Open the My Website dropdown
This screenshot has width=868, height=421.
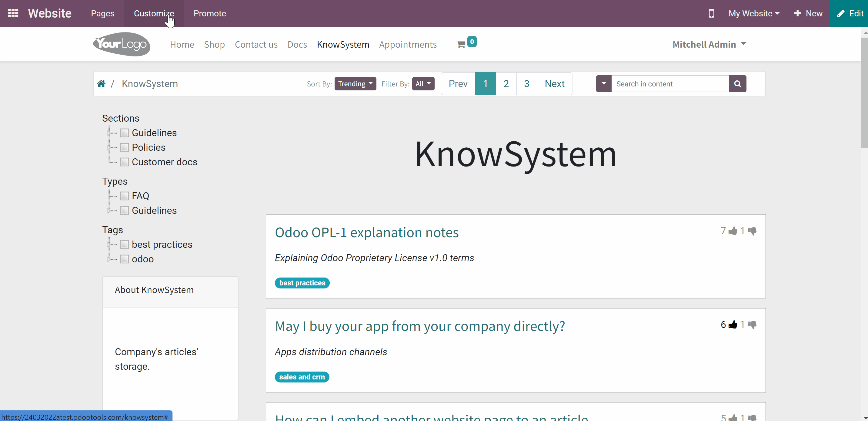pos(754,13)
